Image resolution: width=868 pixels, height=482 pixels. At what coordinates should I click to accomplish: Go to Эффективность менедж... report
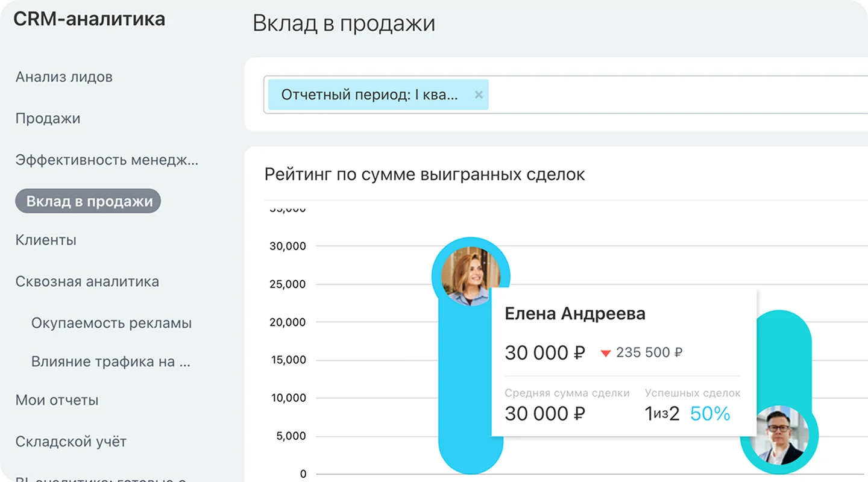coord(107,160)
